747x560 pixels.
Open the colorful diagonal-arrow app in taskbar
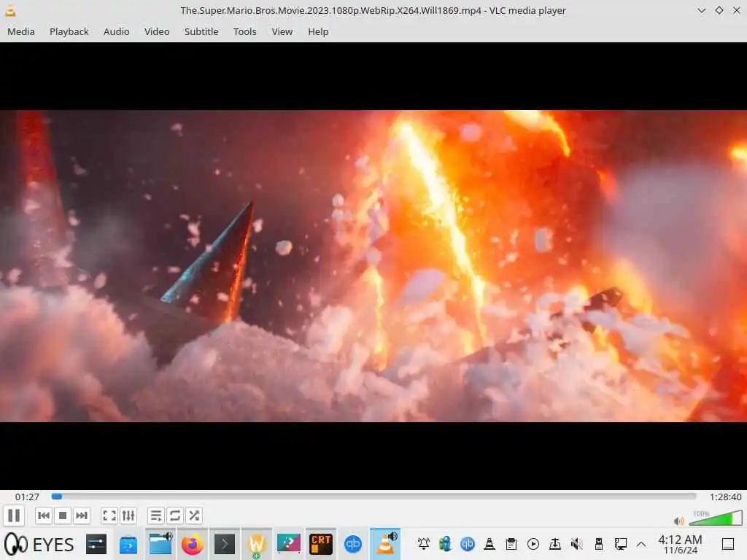click(289, 544)
